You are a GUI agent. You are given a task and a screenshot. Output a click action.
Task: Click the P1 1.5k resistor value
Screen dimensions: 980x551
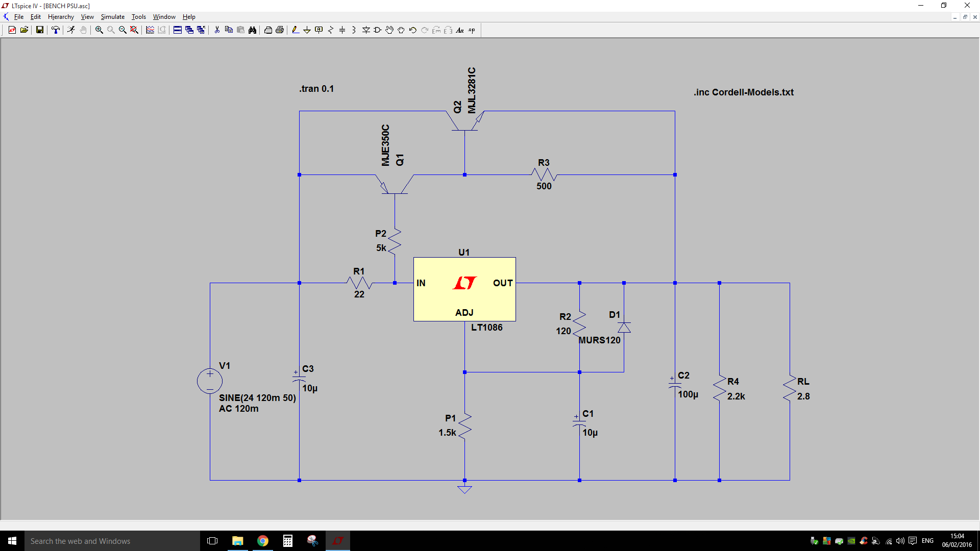(447, 433)
